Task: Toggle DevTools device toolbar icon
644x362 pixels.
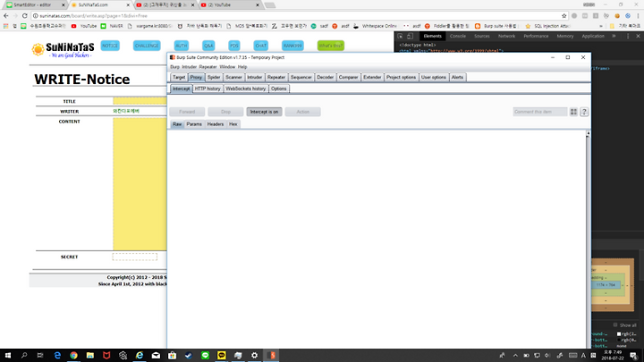Action: 410,36
